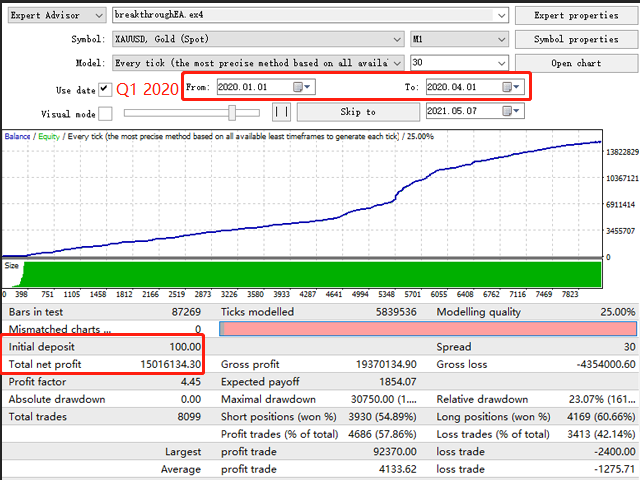Click the Modelling quality value 25.00%
This screenshot has width=640, height=480.
(x=618, y=312)
